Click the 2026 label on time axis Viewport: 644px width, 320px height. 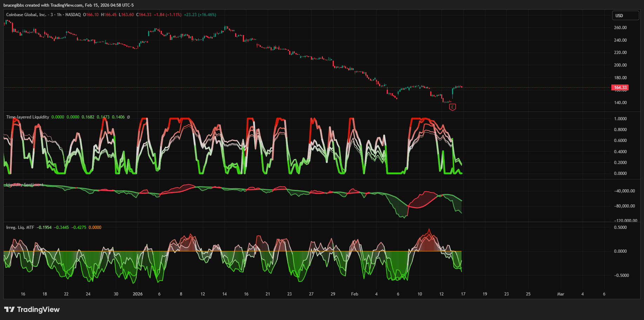138,294
